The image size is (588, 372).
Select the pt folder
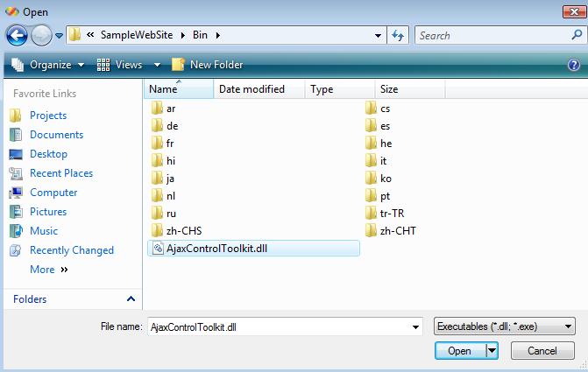pos(378,196)
